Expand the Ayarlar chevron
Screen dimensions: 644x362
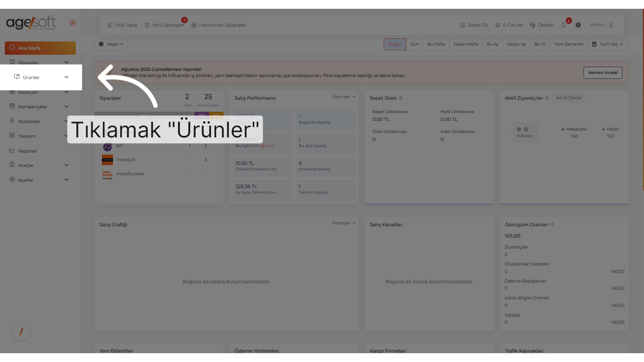click(x=66, y=180)
